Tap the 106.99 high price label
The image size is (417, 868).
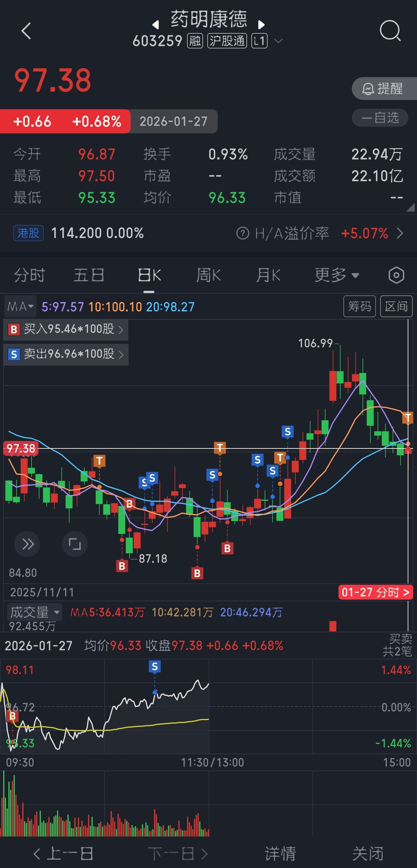click(x=315, y=343)
